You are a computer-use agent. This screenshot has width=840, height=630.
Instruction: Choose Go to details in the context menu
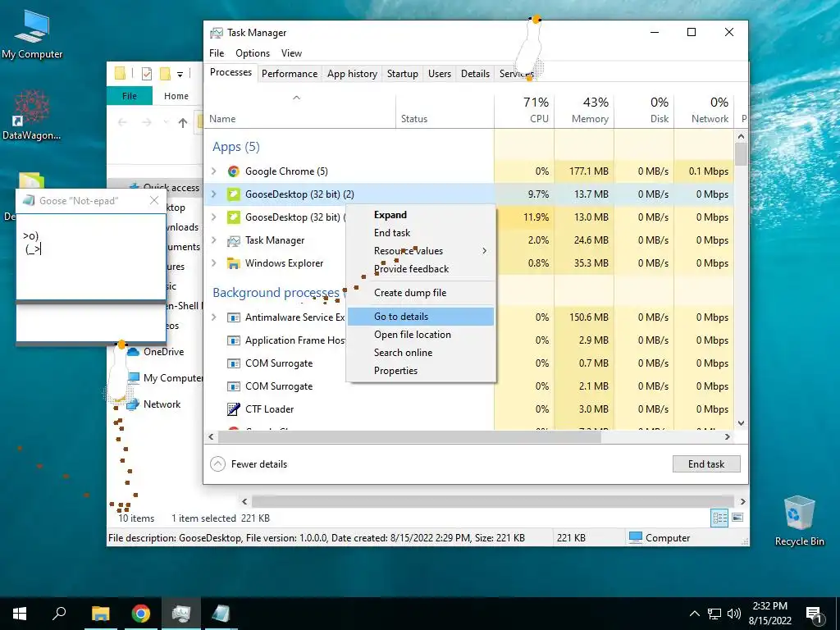coord(421,317)
